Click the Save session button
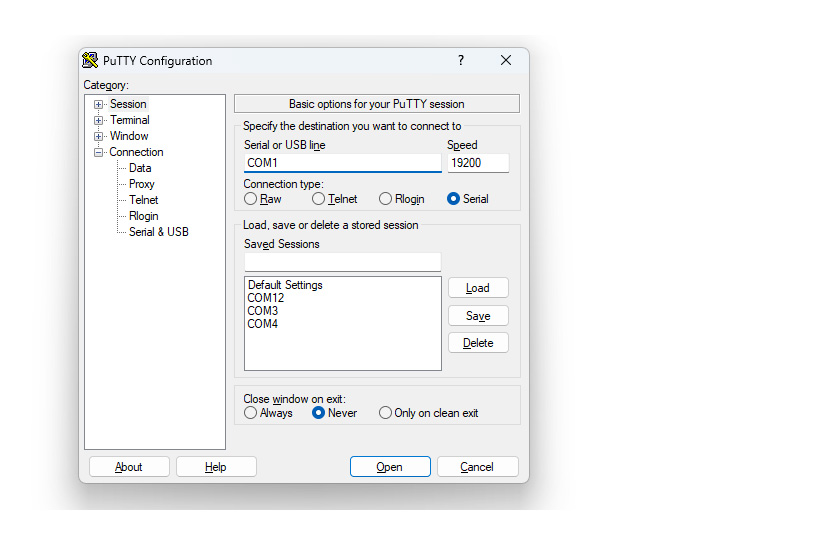 tap(478, 316)
